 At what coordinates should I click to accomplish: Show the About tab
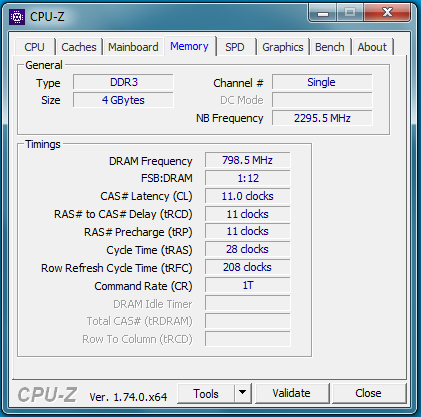click(372, 47)
